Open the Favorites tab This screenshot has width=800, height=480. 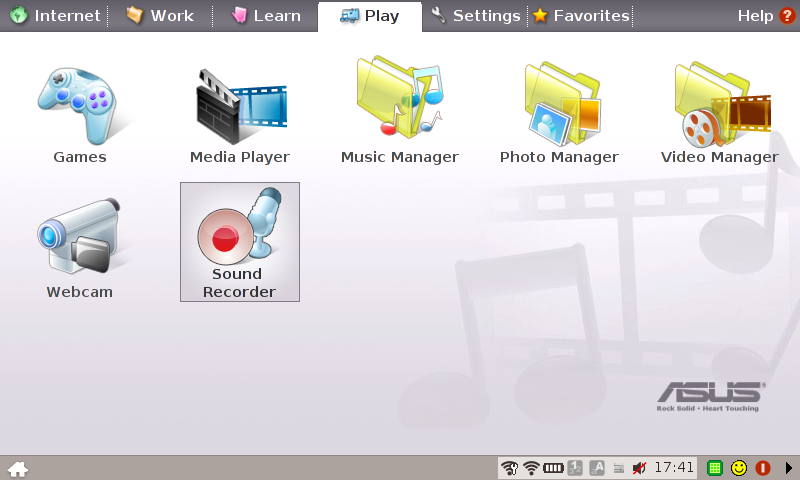pos(581,16)
